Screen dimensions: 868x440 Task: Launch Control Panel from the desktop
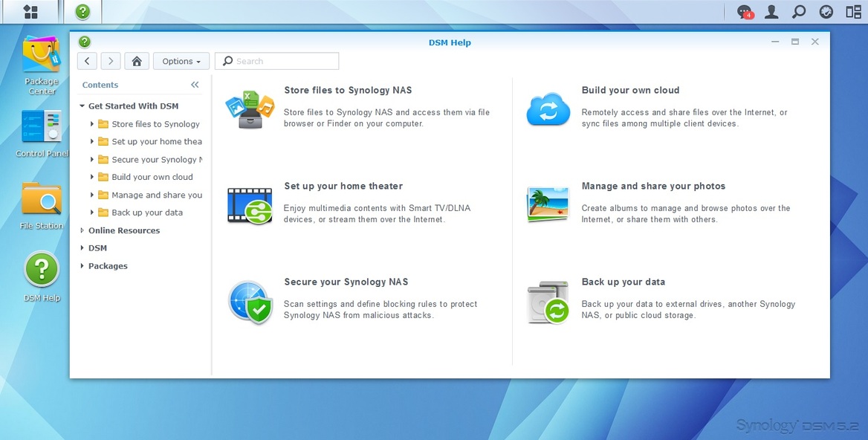pos(42,133)
